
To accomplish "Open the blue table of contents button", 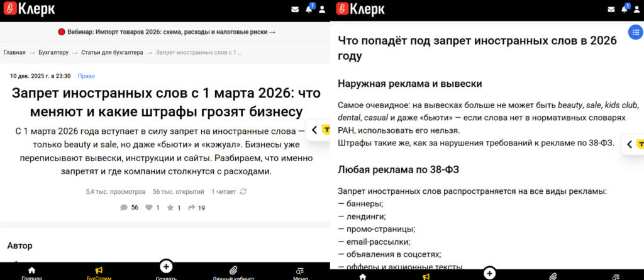I will pos(635,32).
